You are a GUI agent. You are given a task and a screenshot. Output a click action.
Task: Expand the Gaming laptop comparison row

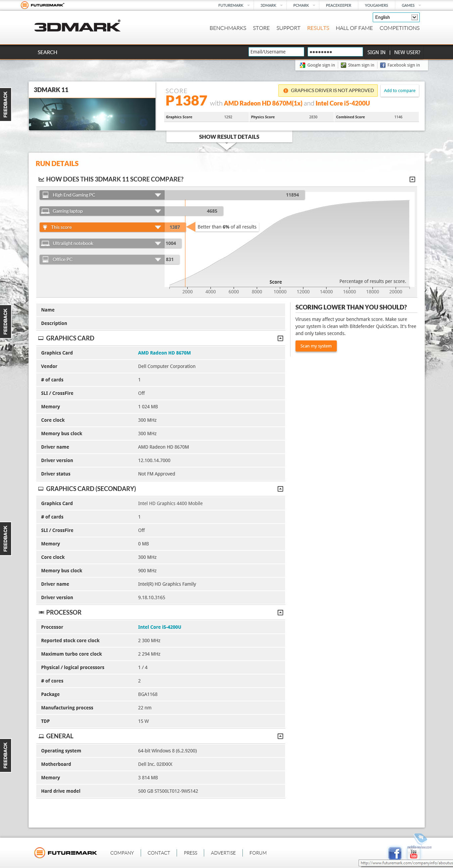point(157,211)
